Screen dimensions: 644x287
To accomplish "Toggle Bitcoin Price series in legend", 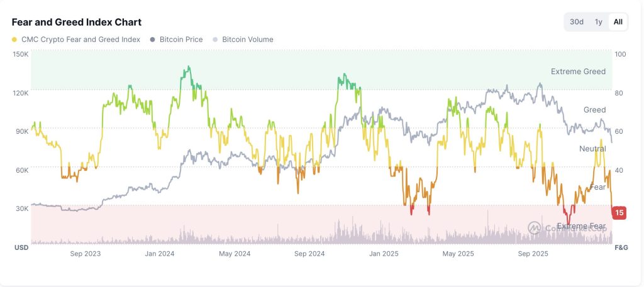I will (176, 40).
